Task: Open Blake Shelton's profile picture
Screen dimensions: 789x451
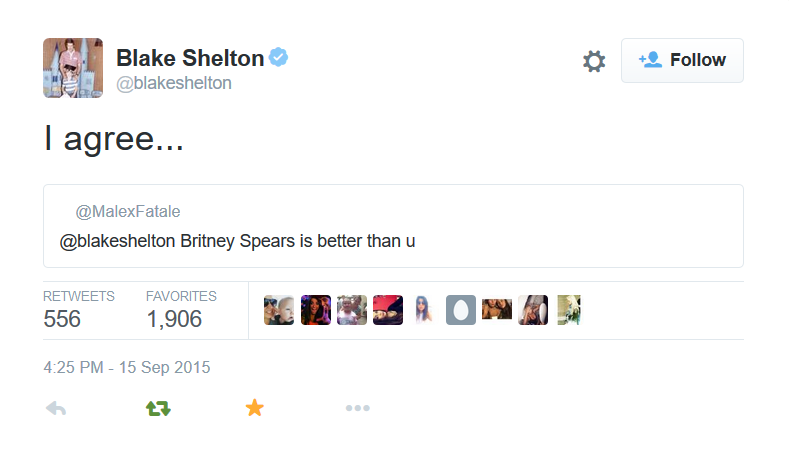Action: [x=73, y=68]
